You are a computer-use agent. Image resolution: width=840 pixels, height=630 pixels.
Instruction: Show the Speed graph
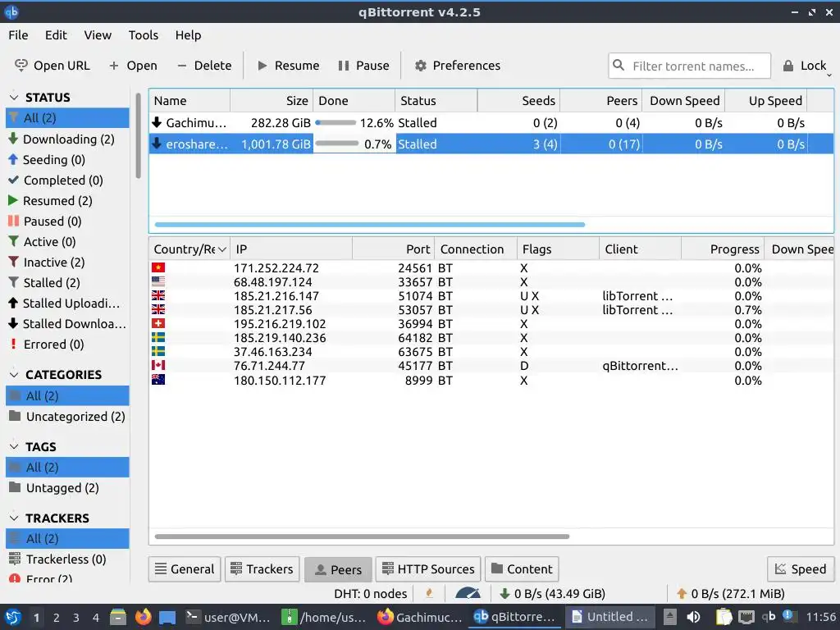tap(801, 569)
